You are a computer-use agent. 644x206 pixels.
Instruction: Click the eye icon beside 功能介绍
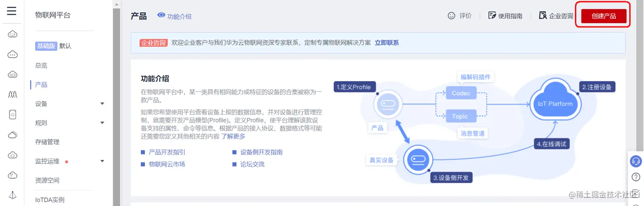tap(161, 15)
